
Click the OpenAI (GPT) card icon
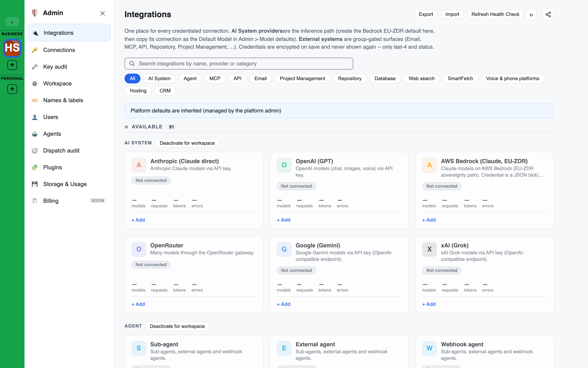(x=284, y=165)
